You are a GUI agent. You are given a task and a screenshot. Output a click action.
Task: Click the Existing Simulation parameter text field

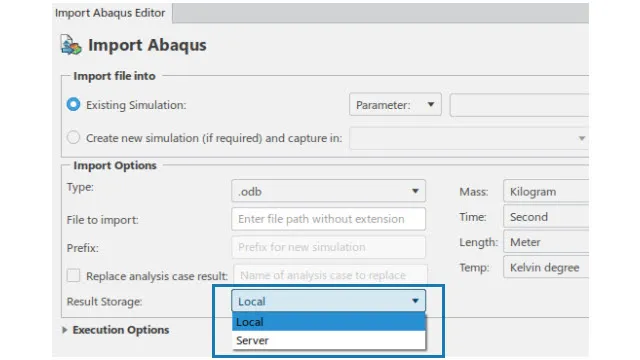519,105
